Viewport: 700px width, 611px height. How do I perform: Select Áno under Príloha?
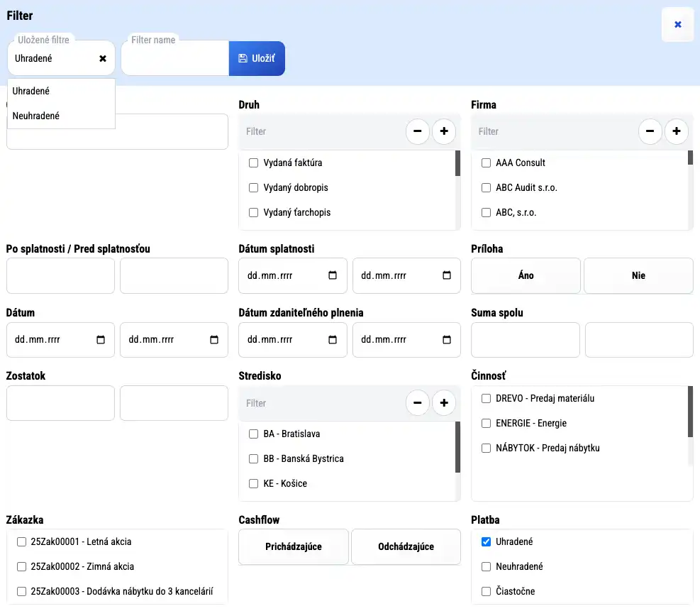tap(526, 275)
